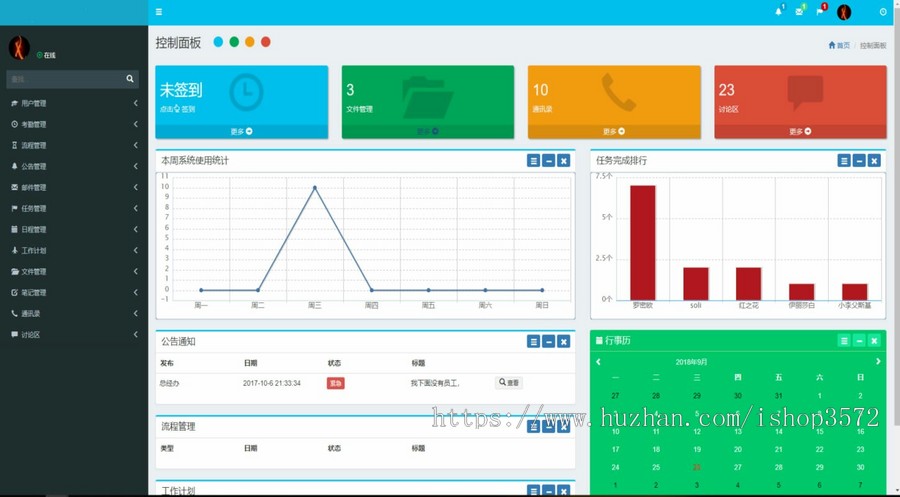Screen dimensions: 900x497
Task: Select the orange theme color dot
Action: tap(250, 42)
